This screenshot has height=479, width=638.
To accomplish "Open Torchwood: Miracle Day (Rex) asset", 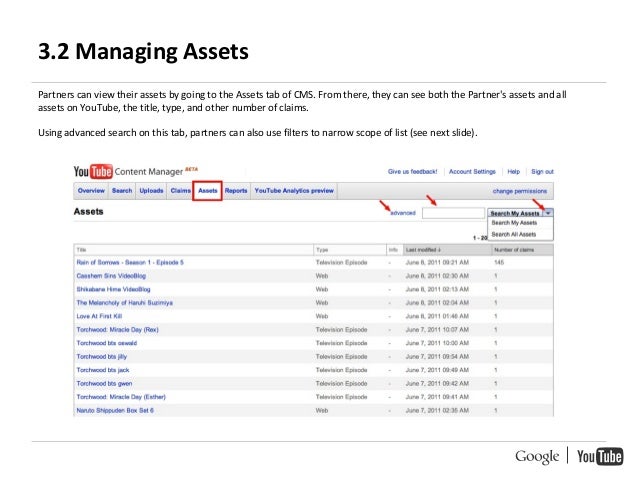I will [x=118, y=330].
